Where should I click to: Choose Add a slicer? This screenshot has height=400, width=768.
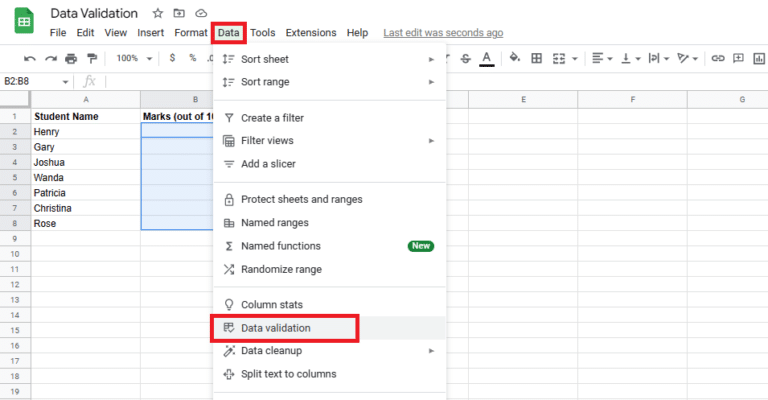pos(329,164)
